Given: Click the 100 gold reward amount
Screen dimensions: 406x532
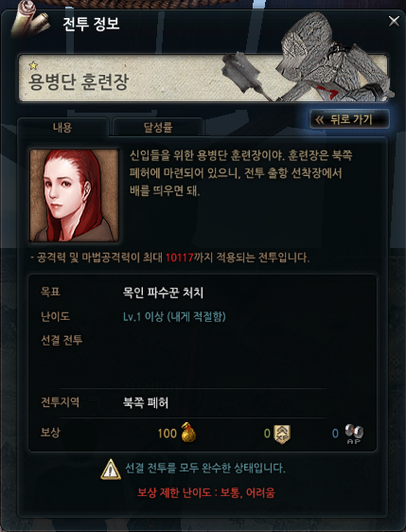Looking at the screenshot, I should pyautogui.click(x=168, y=434).
